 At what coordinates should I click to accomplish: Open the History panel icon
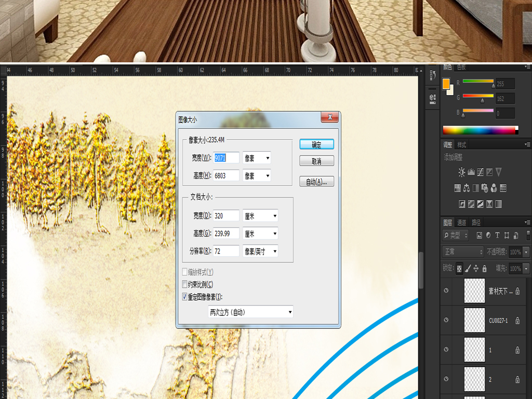tap(432, 76)
